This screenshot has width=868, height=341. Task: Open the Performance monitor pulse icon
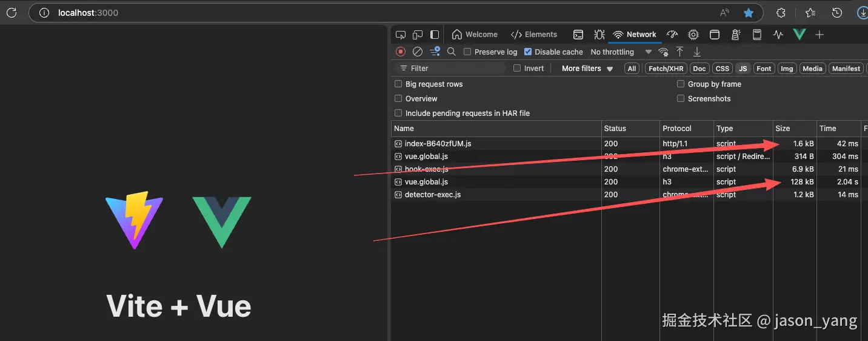click(x=778, y=35)
